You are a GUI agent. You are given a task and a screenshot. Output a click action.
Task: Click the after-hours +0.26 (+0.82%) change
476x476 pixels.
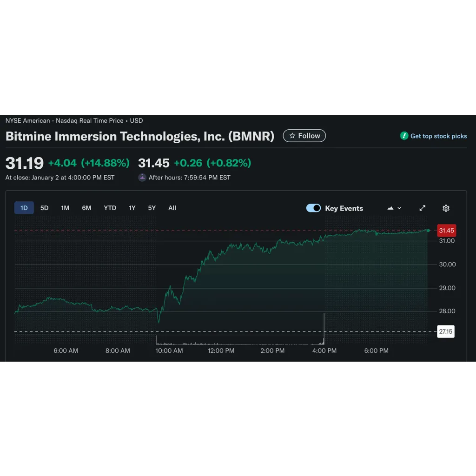click(212, 163)
